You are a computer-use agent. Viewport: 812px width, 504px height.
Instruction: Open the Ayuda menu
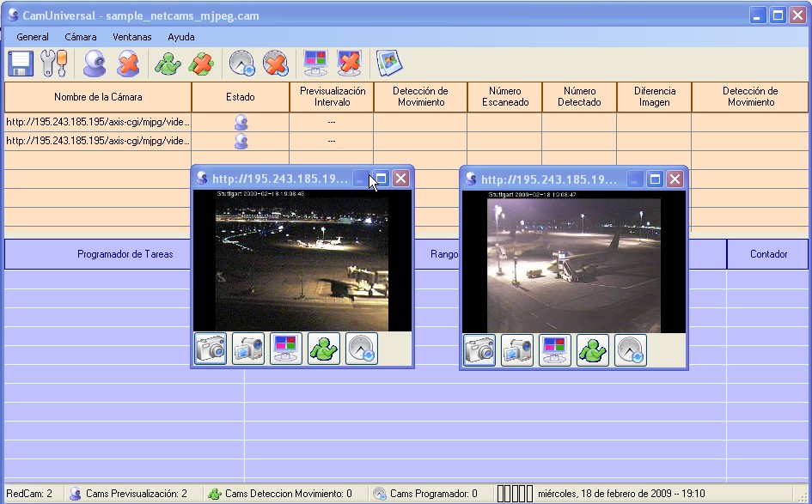click(x=181, y=37)
